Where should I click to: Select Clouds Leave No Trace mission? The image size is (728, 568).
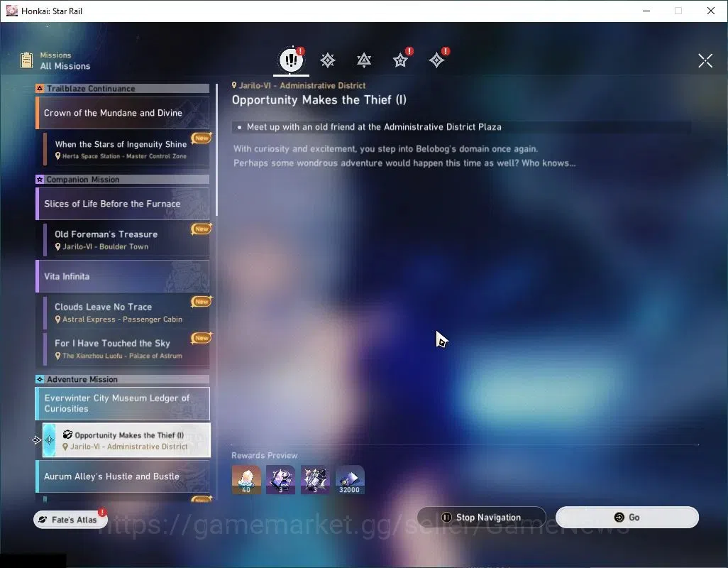click(x=126, y=312)
